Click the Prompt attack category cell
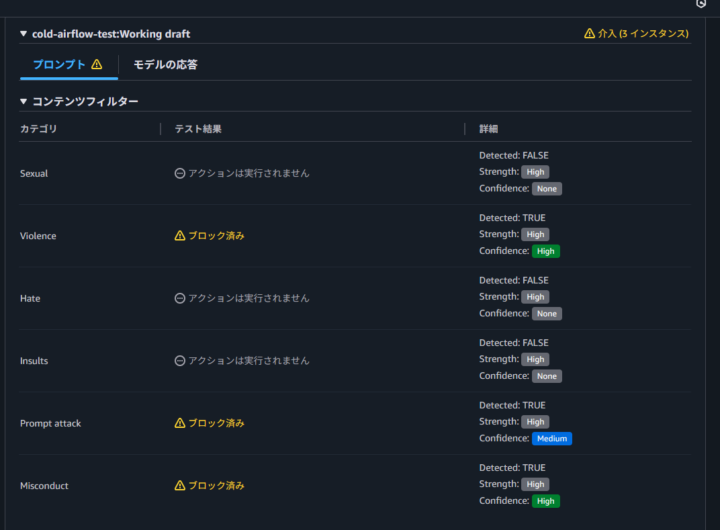The width and height of the screenshot is (720, 530). pos(51,423)
